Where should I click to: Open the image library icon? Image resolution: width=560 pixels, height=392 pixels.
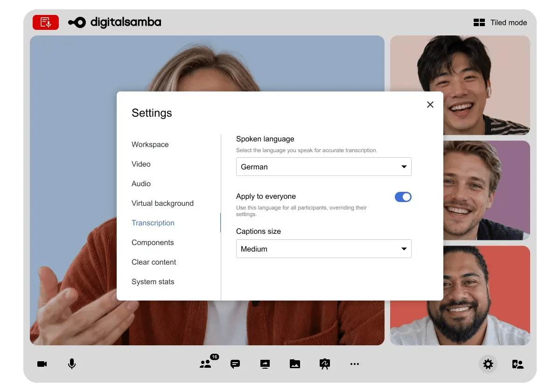coord(295,364)
